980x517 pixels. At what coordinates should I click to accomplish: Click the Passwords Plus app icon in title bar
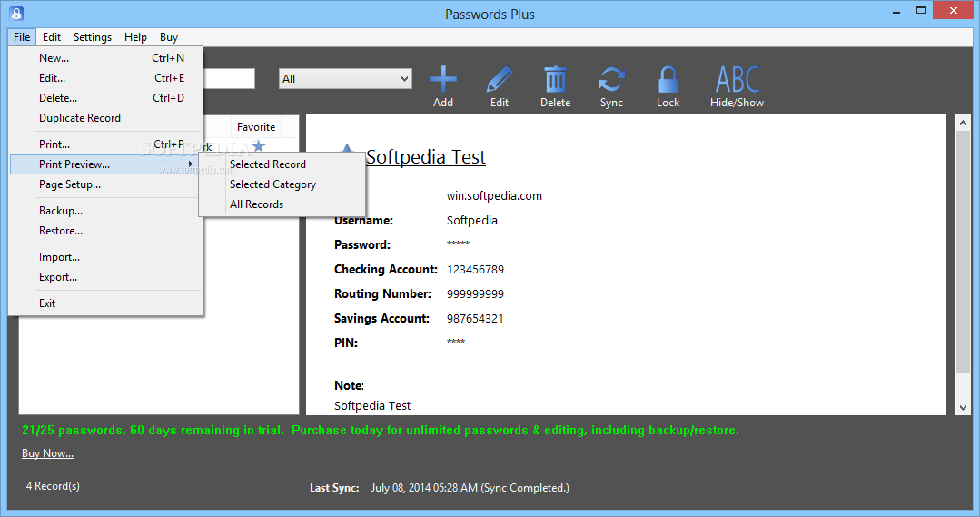tap(16, 13)
